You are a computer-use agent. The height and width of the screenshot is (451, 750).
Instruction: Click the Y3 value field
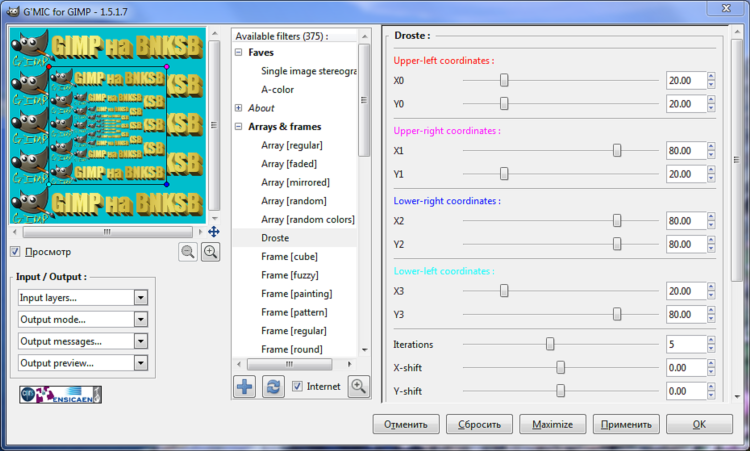pyautogui.click(x=686, y=314)
